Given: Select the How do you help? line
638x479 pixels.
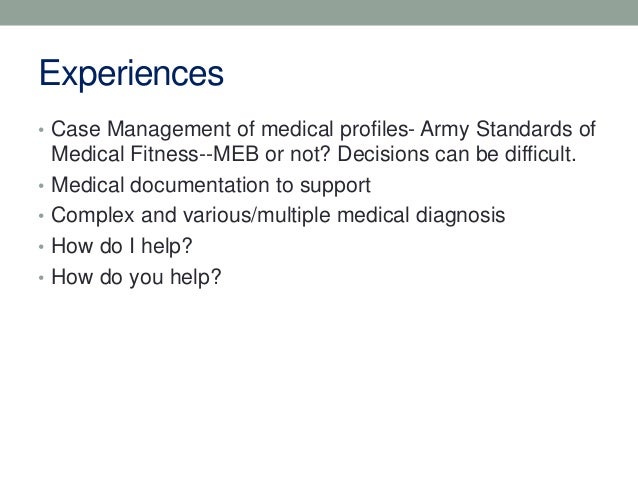Looking at the screenshot, I should [136, 277].
